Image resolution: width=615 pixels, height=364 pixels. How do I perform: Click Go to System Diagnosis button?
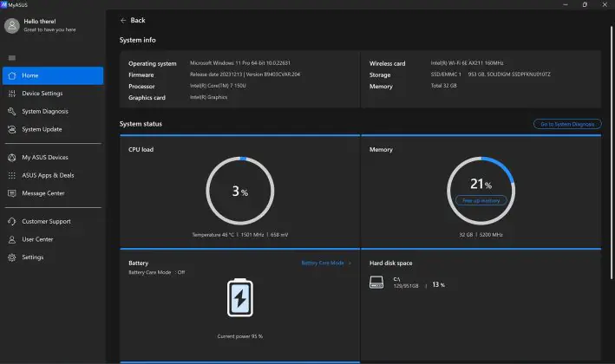pyautogui.click(x=567, y=124)
